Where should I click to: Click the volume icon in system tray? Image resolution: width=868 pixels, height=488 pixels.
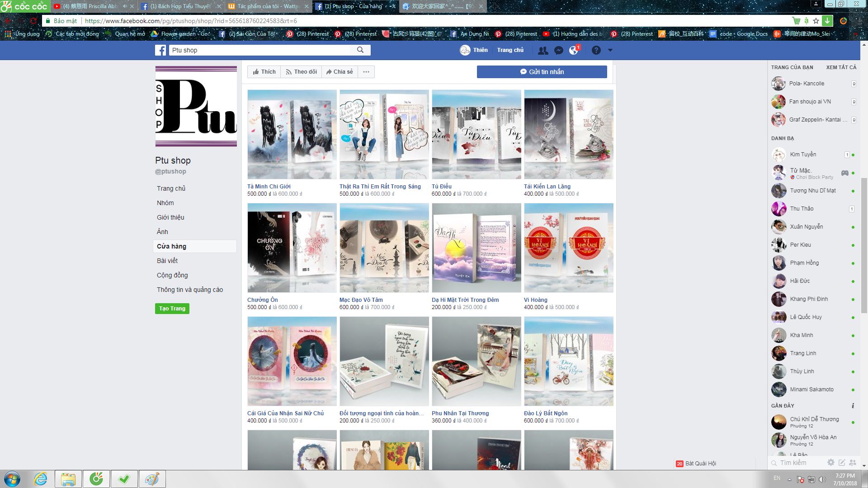[822, 479]
